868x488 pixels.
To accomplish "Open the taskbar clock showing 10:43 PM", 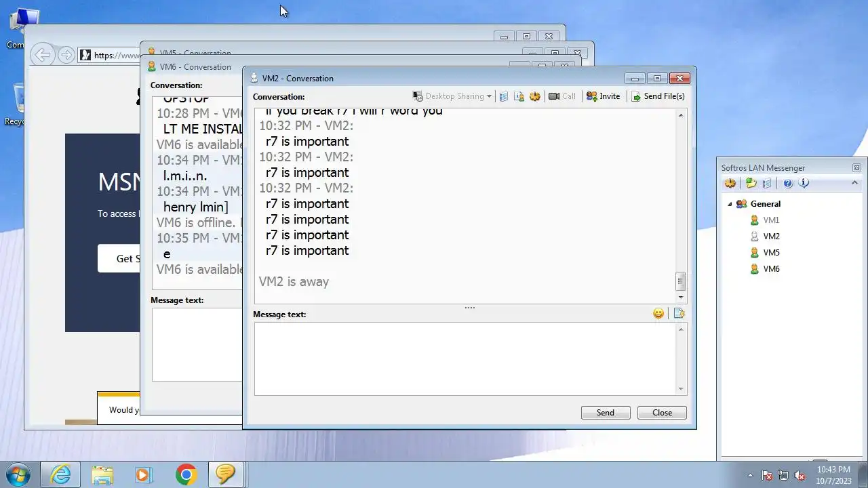I will 833,475.
